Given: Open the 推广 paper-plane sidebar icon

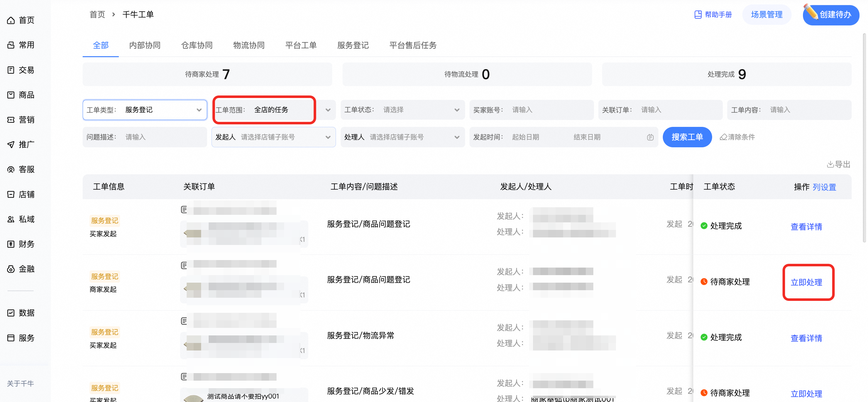Looking at the screenshot, I should pos(11,145).
